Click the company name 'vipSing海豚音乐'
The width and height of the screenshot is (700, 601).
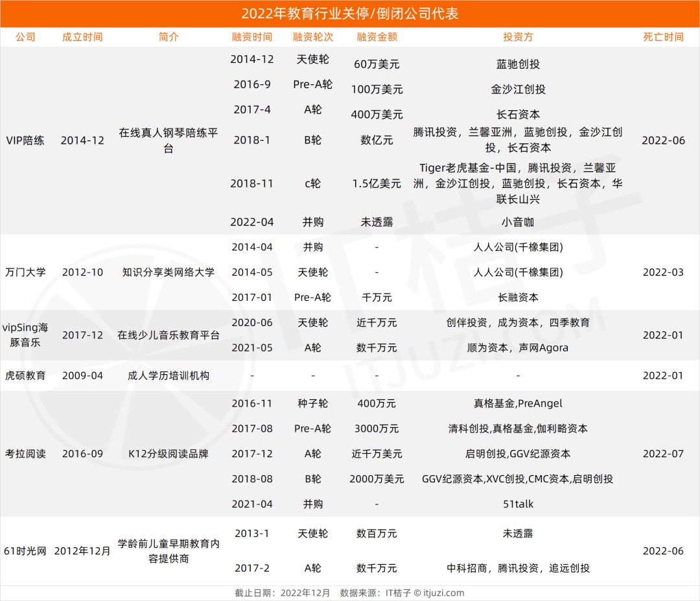click(25, 335)
